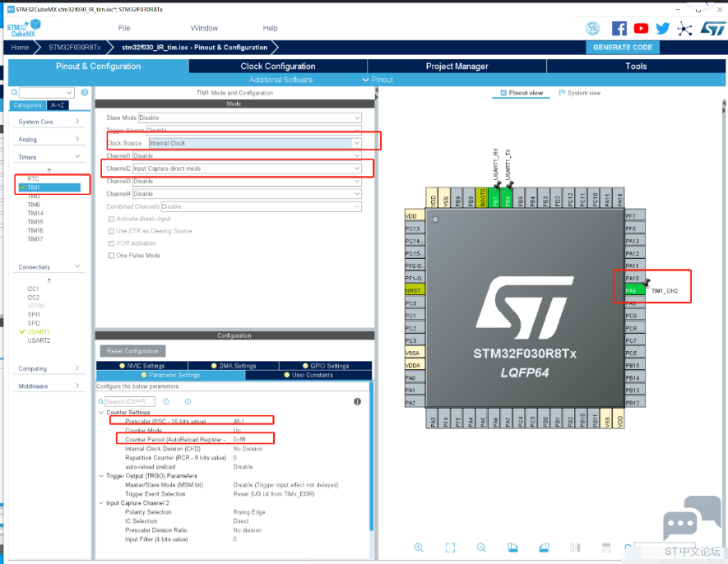Switch to Tools tab

[636, 67]
